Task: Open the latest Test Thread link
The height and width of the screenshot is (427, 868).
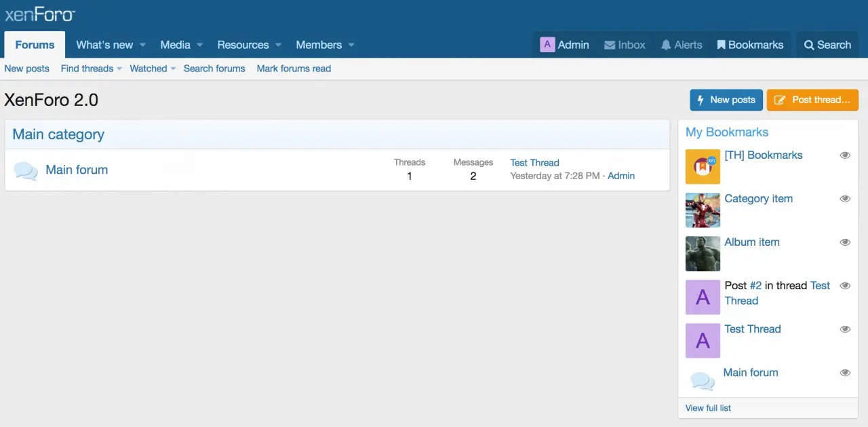Action: point(534,163)
